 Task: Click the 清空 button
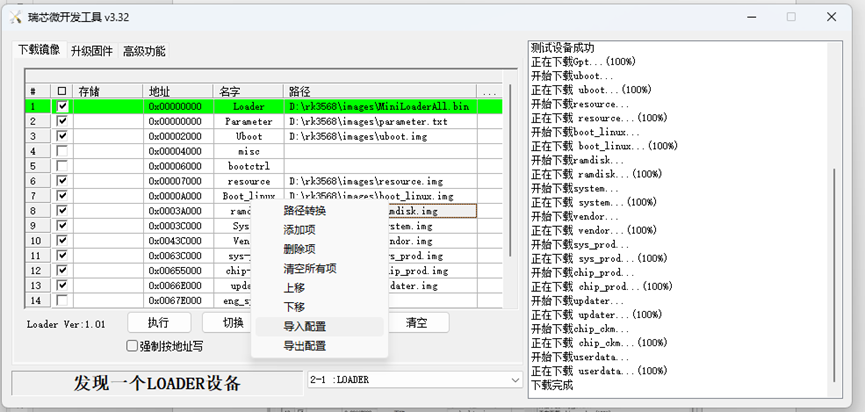click(x=417, y=323)
